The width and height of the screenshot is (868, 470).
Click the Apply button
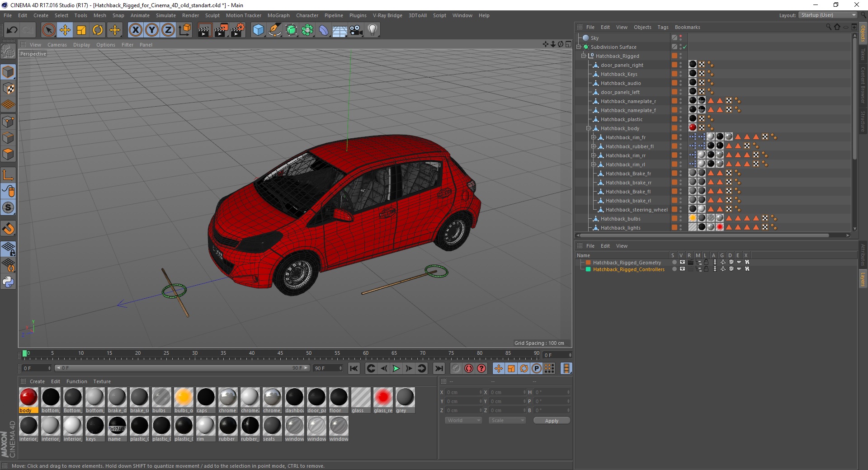click(x=552, y=420)
